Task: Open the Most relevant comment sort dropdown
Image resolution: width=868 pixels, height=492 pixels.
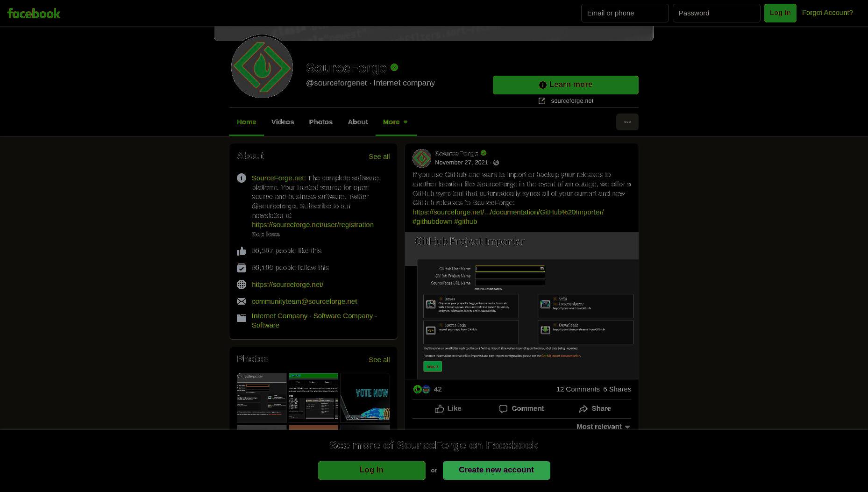Action: tap(603, 427)
